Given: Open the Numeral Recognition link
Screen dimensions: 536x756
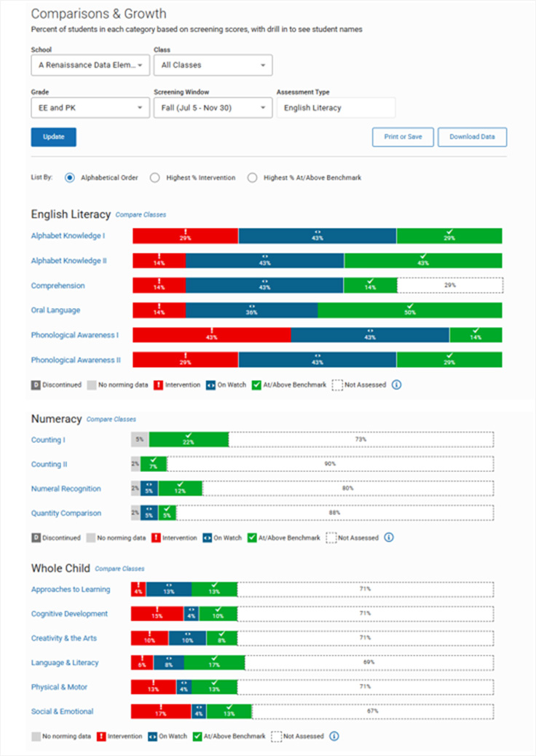Looking at the screenshot, I should coord(66,489).
